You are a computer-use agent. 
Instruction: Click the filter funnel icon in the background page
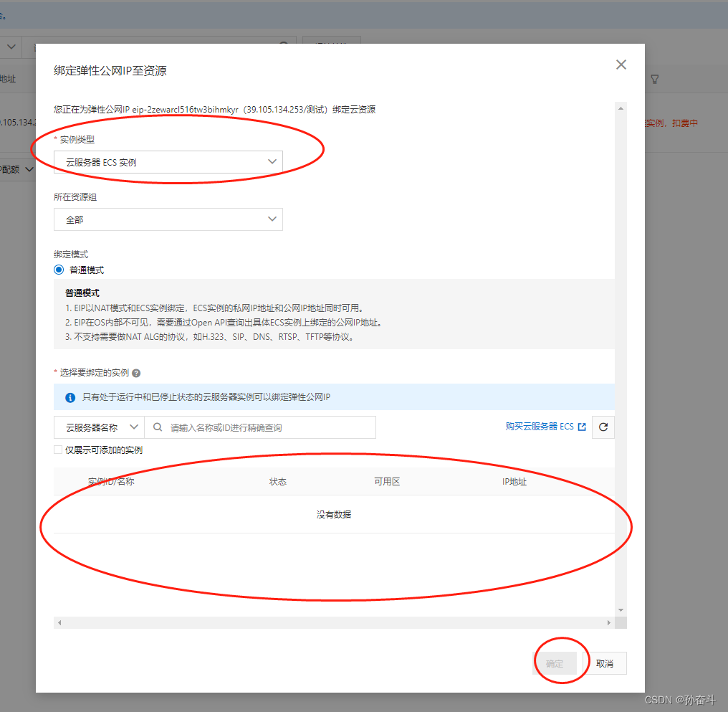pyautogui.click(x=655, y=80)
